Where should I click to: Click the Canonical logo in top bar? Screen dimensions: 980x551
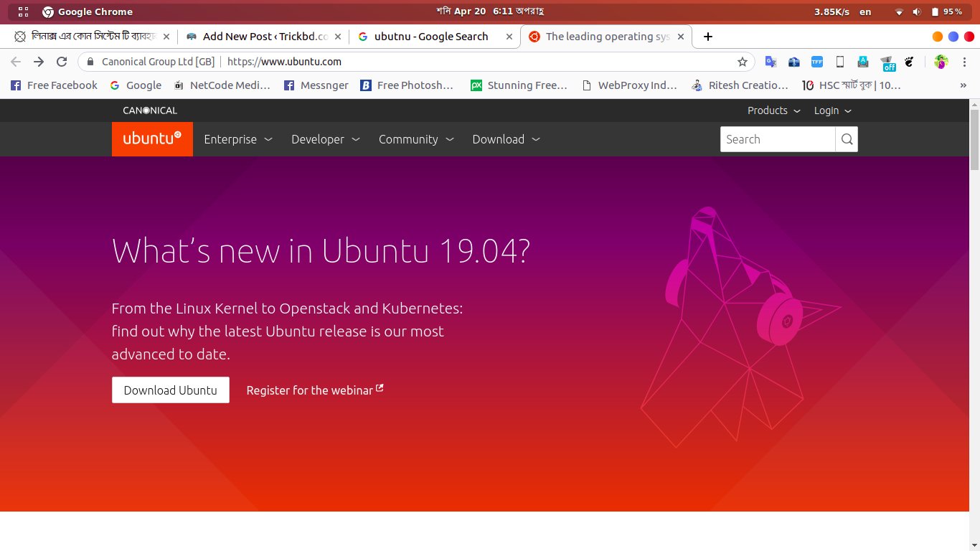coord(150,110)
